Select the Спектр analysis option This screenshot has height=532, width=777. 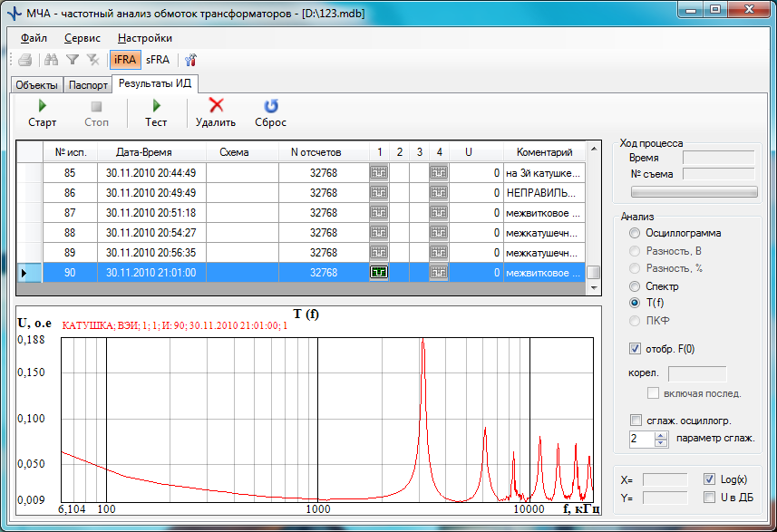point(635,285)
